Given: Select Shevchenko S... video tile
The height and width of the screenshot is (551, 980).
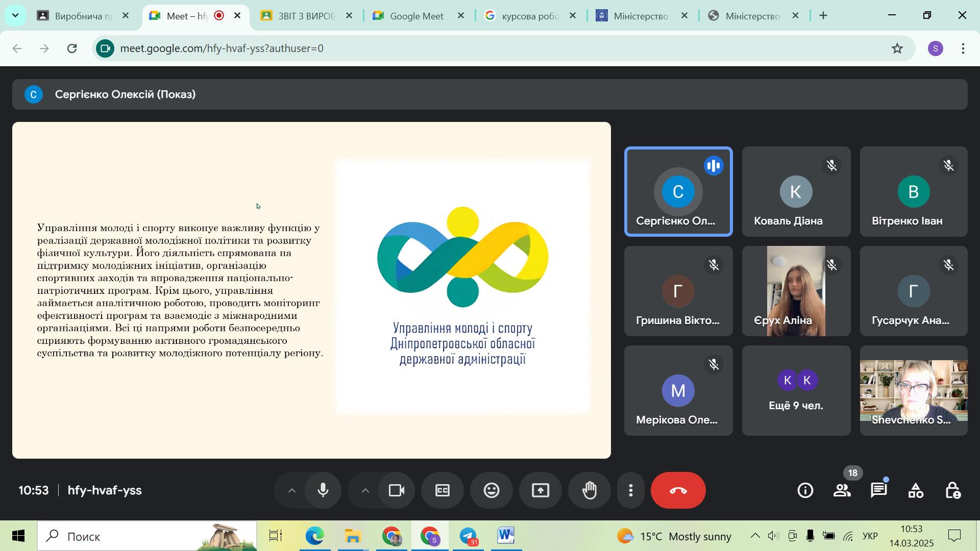Looking at the screenshot, I should (914, 390).
